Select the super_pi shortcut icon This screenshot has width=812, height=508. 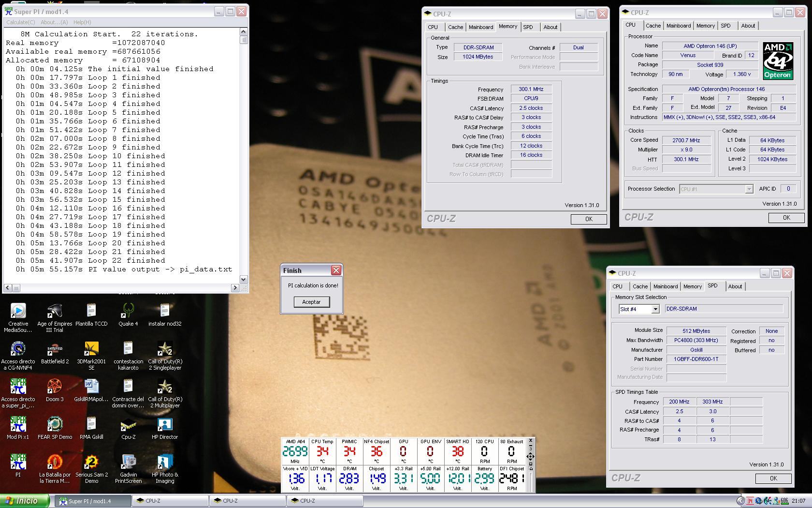click(x=18, y=386)
